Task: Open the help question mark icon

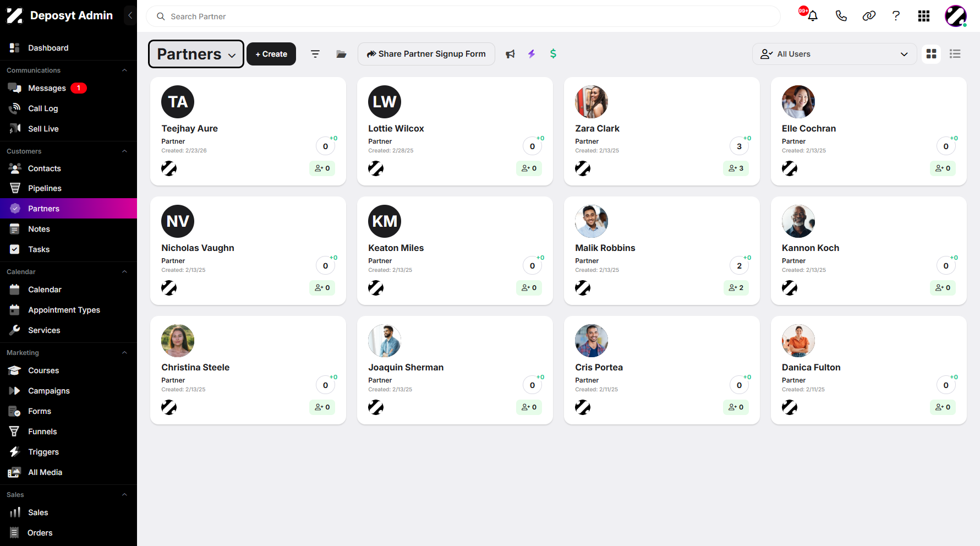Action: pos(896,16)
